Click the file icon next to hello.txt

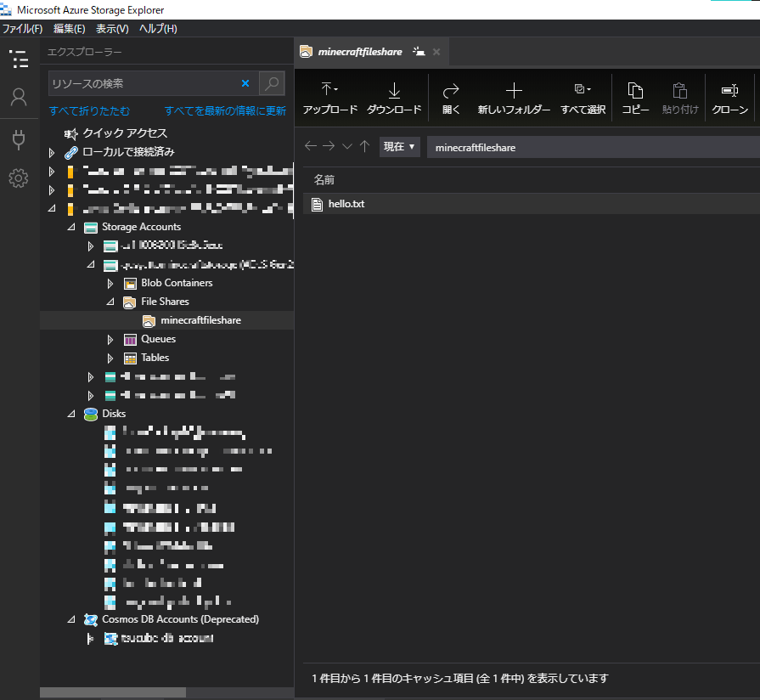(x=317, y=204)
